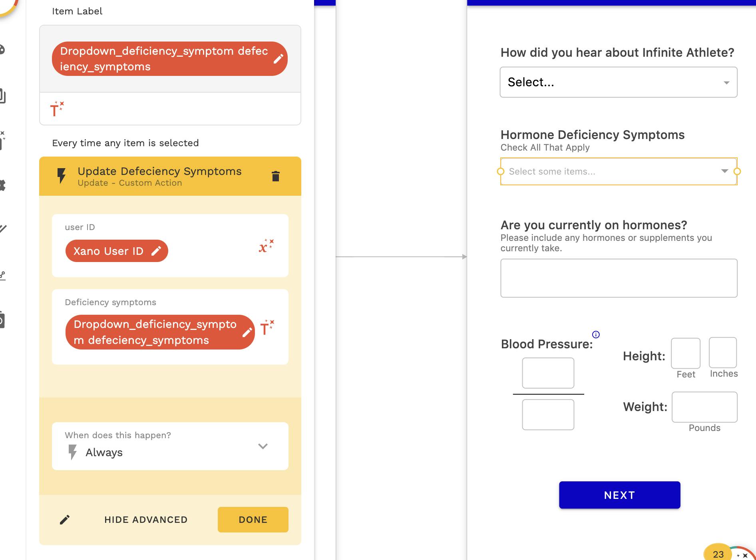
Task: Click the magic formula icon in user ID
Action: point(266,246)
